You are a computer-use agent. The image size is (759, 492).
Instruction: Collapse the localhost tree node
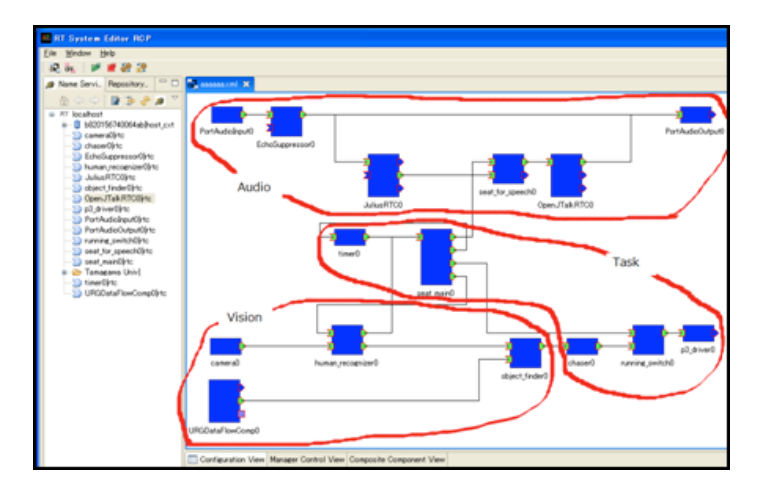[x=52, y=115]
